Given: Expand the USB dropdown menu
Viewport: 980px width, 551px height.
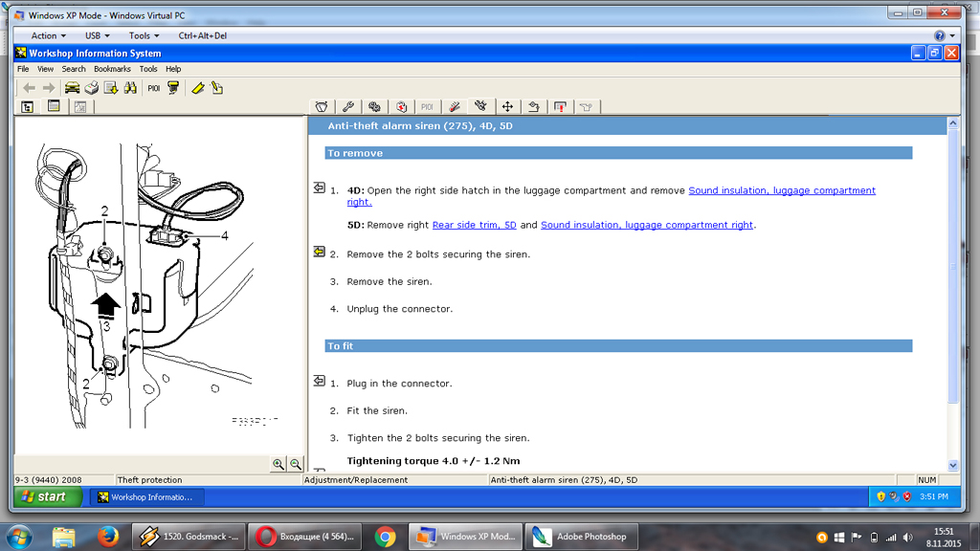Looking at the screenshot, I should (x=97, y=35).
